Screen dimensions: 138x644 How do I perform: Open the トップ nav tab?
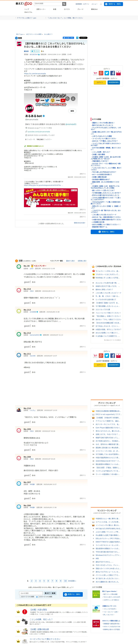coord(27,9)
